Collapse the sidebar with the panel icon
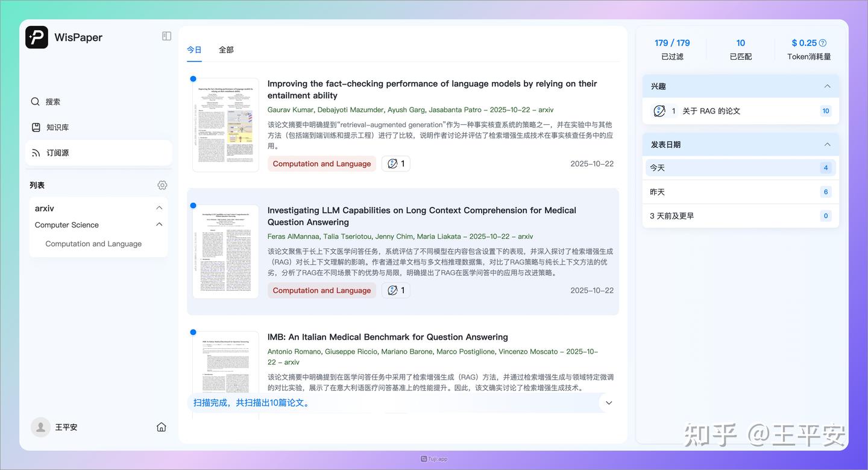The image size is (868, 470). coord(166,36)
